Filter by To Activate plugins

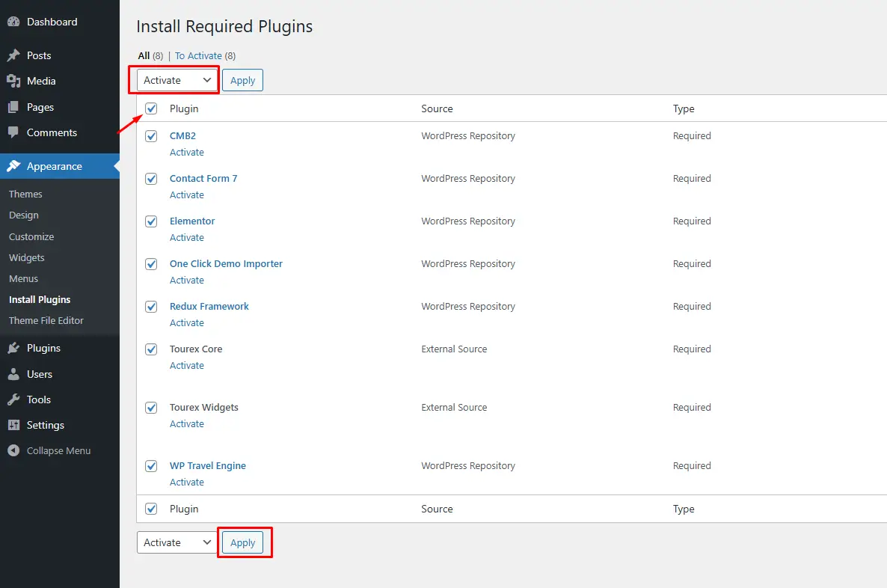click(198, 56)
